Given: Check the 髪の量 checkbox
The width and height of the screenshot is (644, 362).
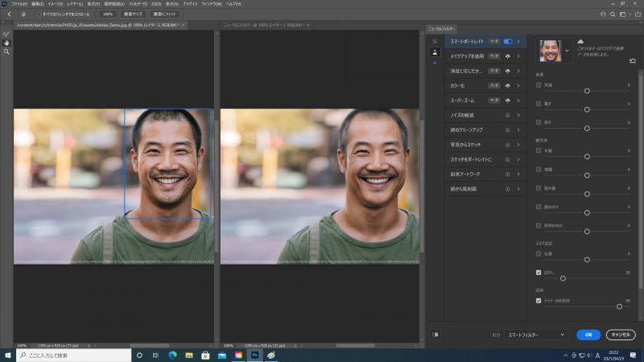Looking at the screenshot, I should click(539, 188).
